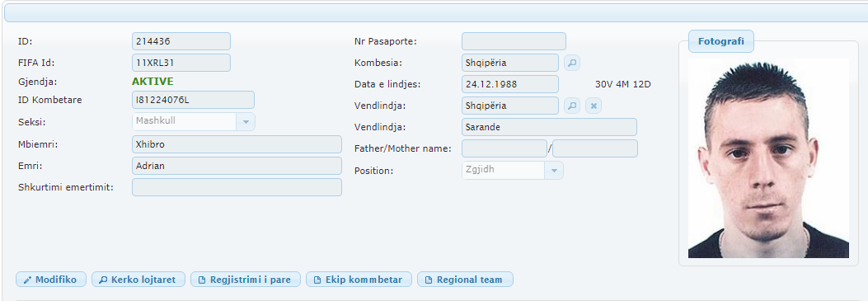Focus the Nr Pasaporte input field
868x301 pixels.
pos(514,41)
